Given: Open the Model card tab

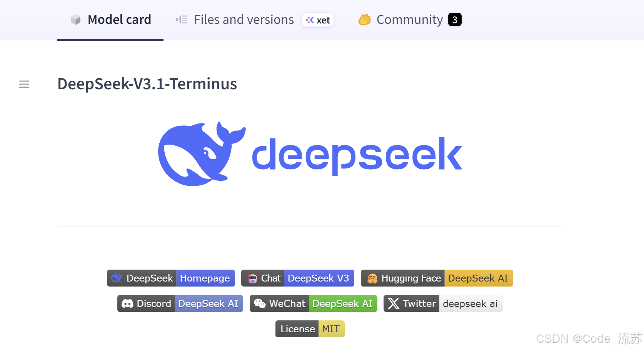Looking at the screenshot, I should click(110, 20).
